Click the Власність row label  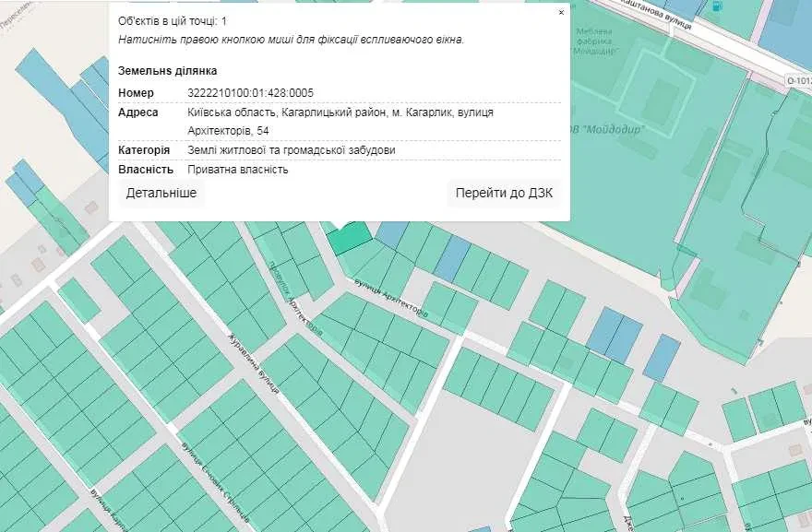(x=146, y=170)
